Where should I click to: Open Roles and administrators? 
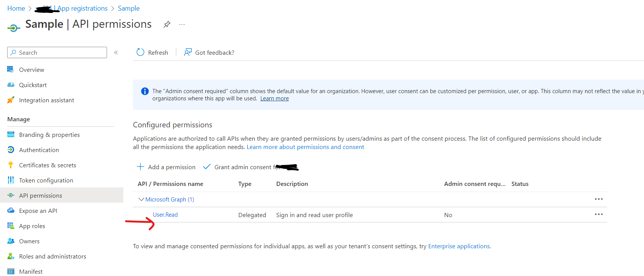53,256
